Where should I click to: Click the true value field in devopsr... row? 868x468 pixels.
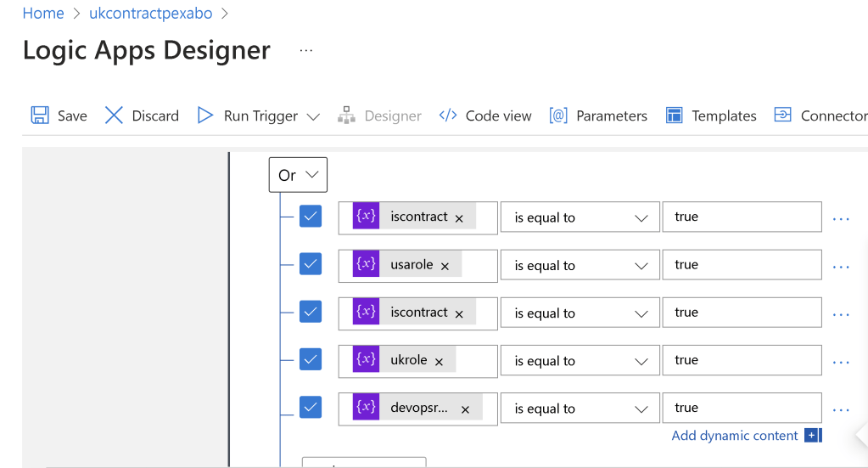[x=742, y=408]
